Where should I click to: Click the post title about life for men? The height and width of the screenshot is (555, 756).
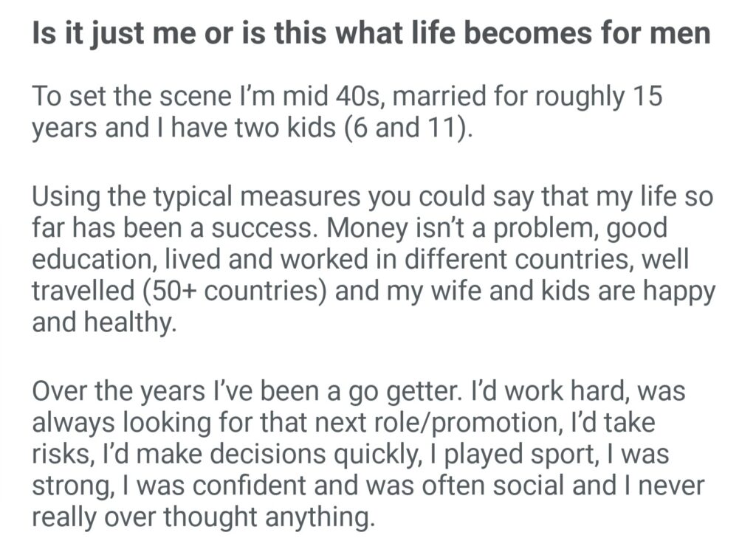[371, 35]
